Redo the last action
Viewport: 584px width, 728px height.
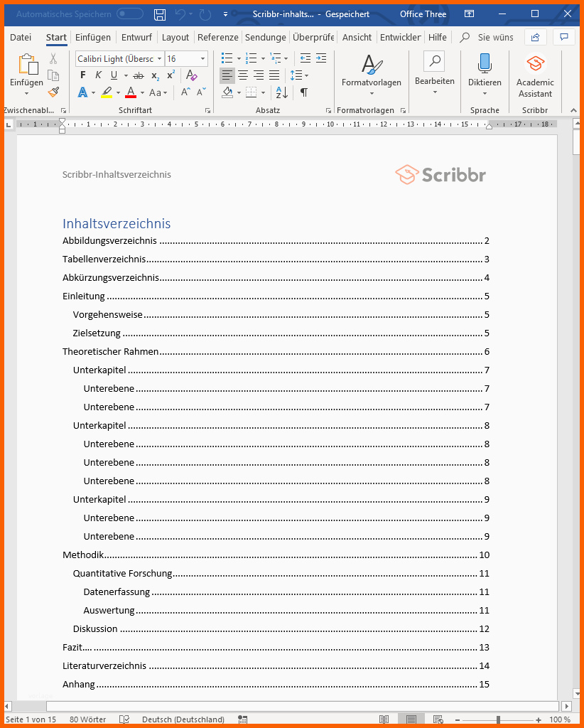click(205, 14)
